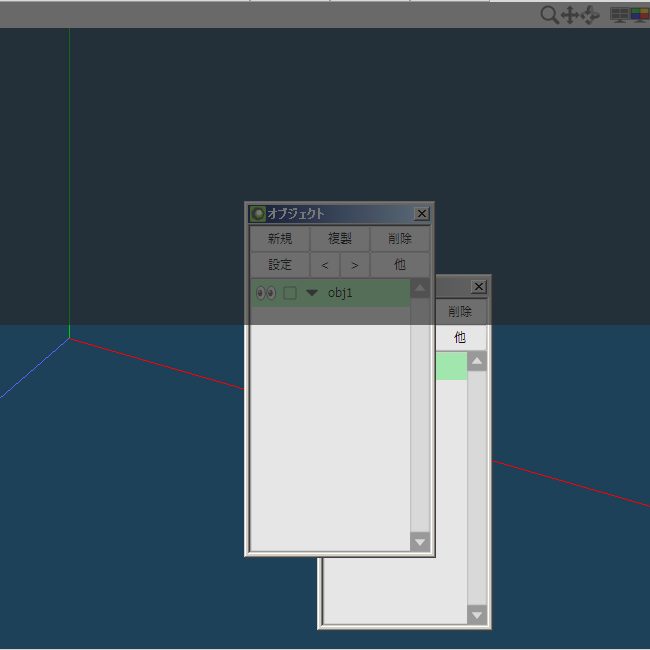This screenshot has height=650, width=650.
Task: Collapse the obj1 disclosure triangle
Action: coord(312,293)
